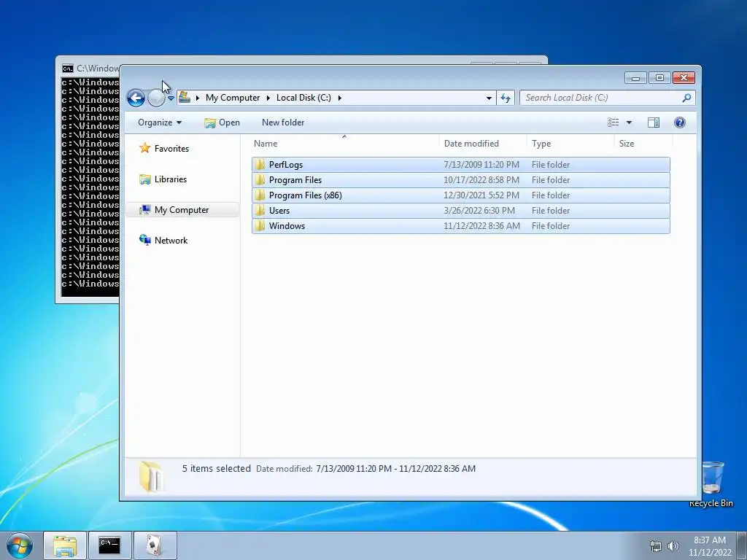Click the Favorites star icon
The image size is (747, 560).
pyautogui.click(x=145, y=148)
